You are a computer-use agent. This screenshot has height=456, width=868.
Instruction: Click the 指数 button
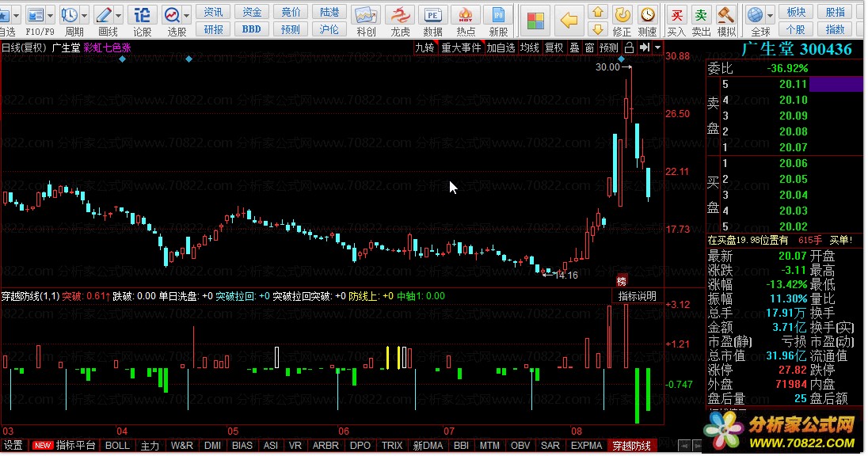[835, 28]
